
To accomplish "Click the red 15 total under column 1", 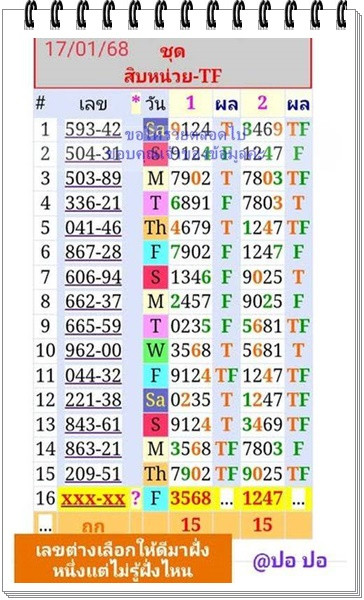I will (x=191, y=525).
